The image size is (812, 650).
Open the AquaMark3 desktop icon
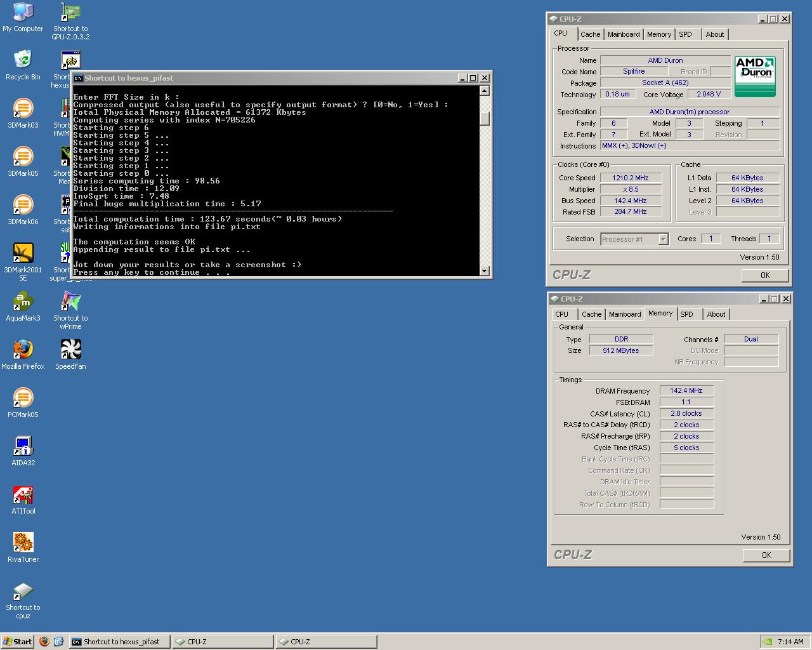(x=23, y=307)
